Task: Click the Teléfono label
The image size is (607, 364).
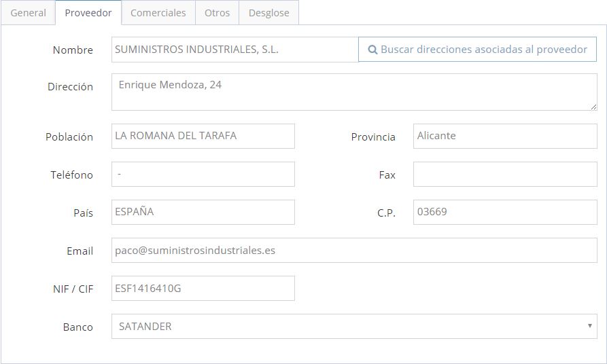Action: point(71,175)
